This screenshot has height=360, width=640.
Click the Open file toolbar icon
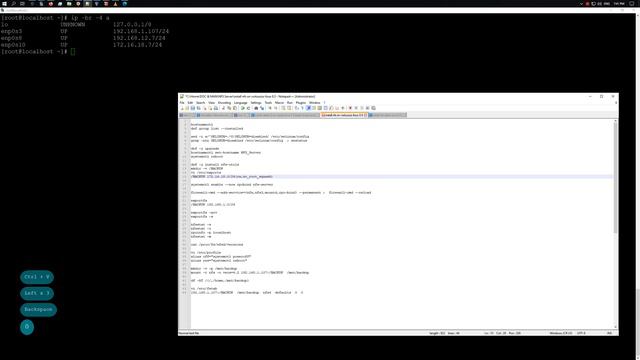(x=187, y=108)
